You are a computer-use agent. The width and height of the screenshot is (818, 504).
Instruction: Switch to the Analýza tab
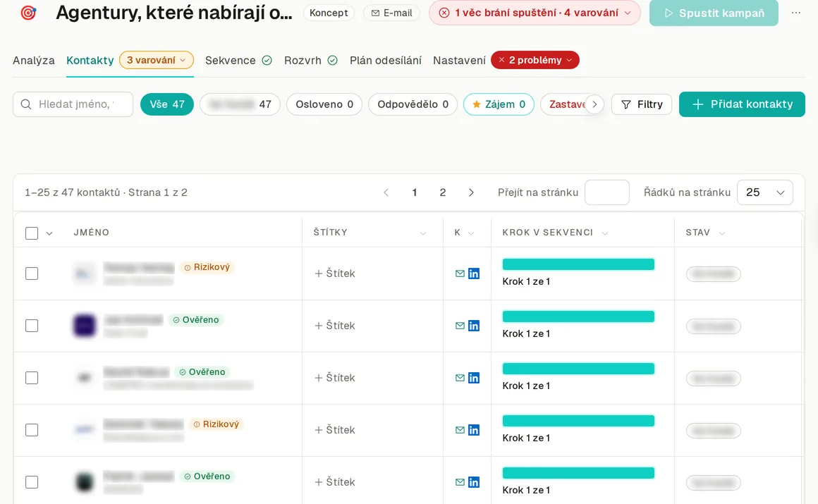(33, 61)
